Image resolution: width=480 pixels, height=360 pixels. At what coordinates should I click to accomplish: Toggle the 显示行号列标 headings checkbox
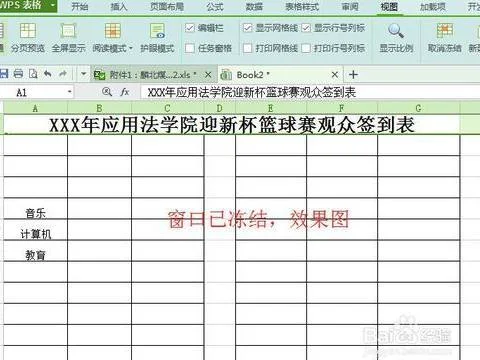click(x=306, y=28)
